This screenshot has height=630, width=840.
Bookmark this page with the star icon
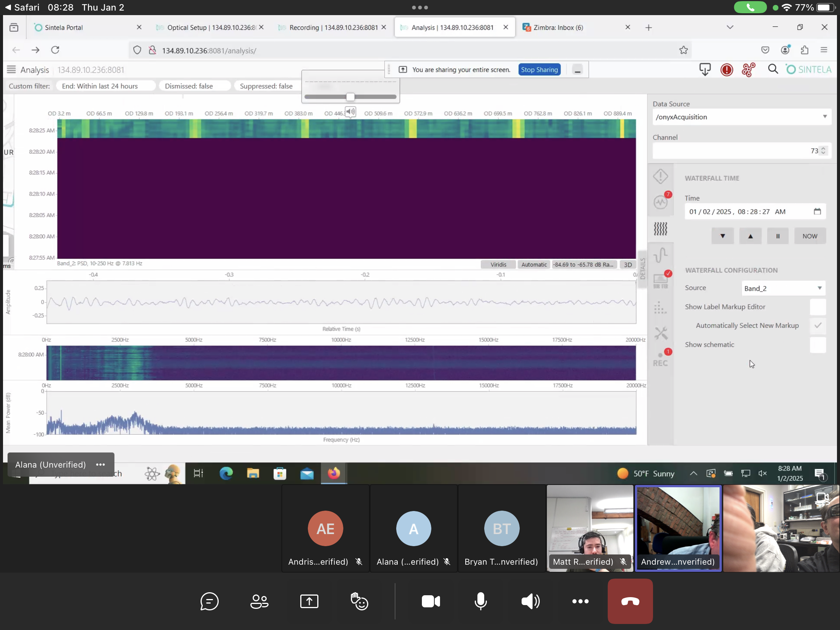point(684,50)
